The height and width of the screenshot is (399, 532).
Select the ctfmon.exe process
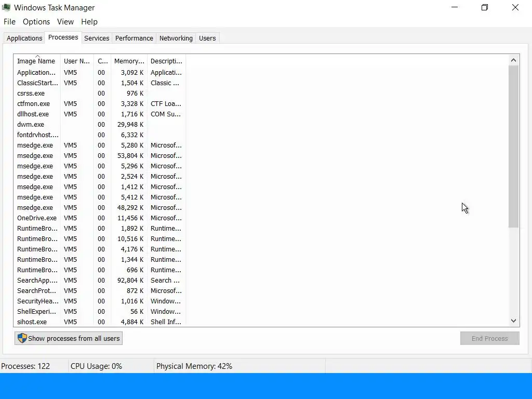[x=99, y=104]
